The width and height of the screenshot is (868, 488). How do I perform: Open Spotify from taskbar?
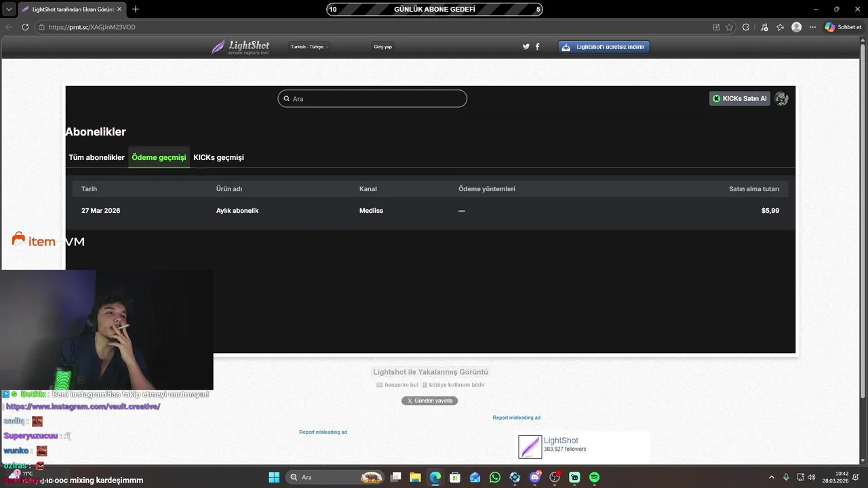tap(595, 477)
